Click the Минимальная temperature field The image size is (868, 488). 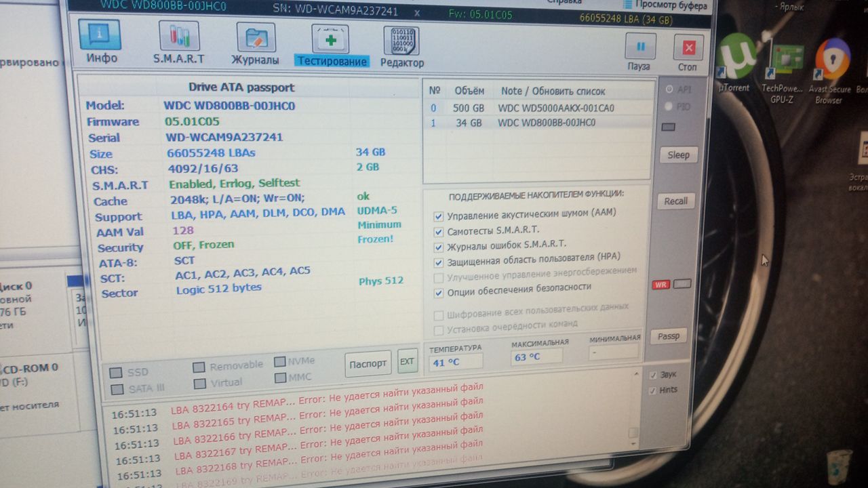[614, 352]
